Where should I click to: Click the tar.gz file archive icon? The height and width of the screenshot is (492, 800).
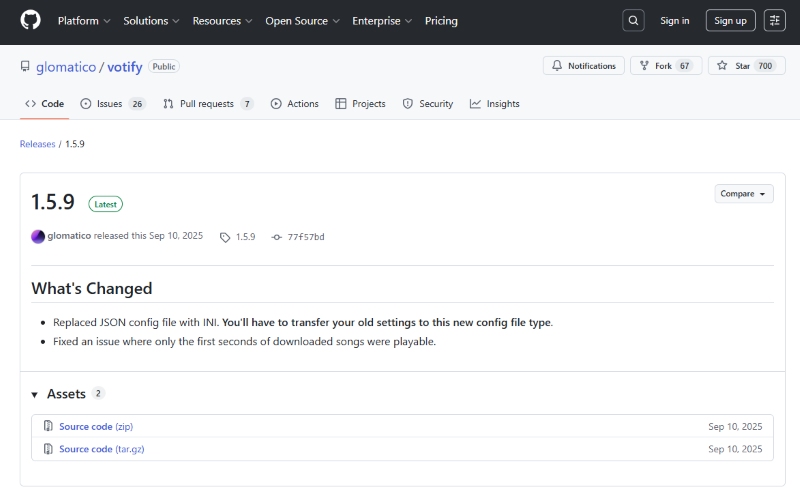coord(48,449)
